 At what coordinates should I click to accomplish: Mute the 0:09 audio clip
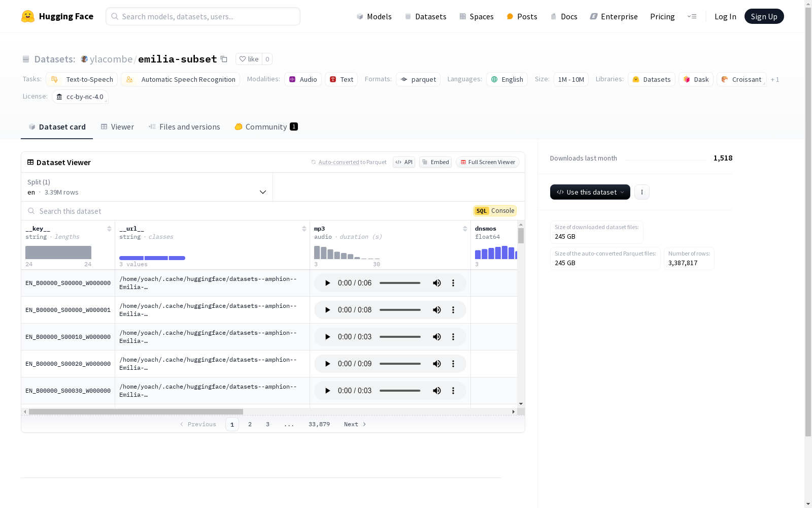pos(436,364)
